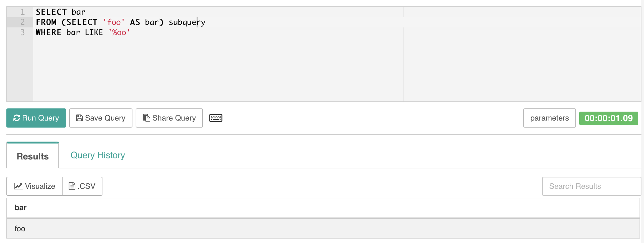This screenshot has width=644, height=243.
Task: Share the current query
Action: 169,118
